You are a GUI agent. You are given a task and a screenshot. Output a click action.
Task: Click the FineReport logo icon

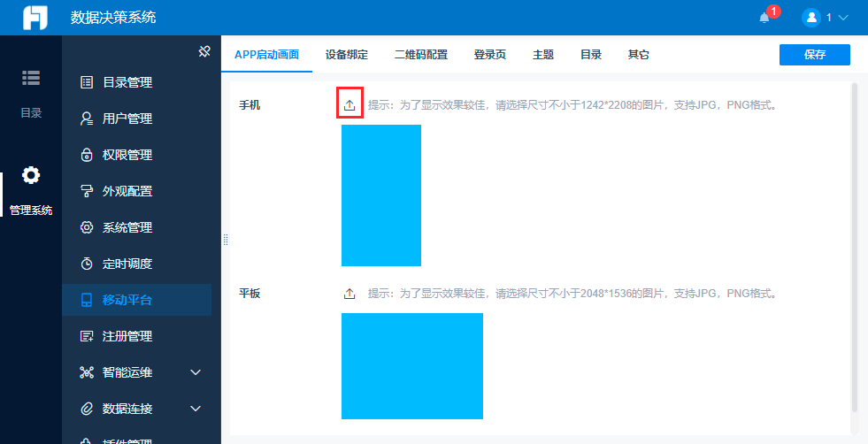[x=35, y=18]
